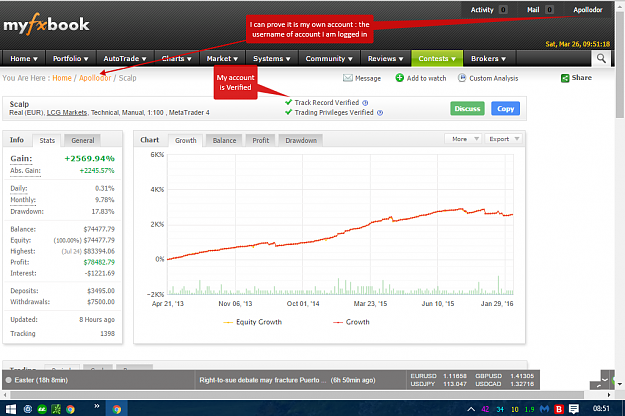
Task: Open the Windows Start button
Action: [11, 409]
